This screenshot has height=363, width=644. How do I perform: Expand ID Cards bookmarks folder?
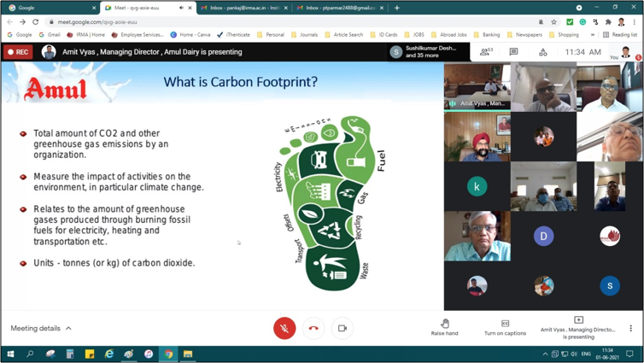pyautogui.click(x=383, y=34)
